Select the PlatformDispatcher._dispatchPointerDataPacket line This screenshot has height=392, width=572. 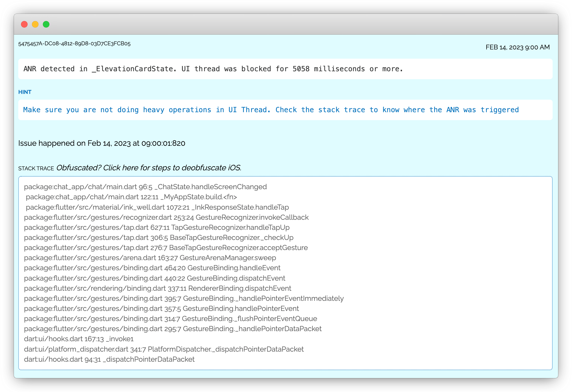(x=164, y=349)
